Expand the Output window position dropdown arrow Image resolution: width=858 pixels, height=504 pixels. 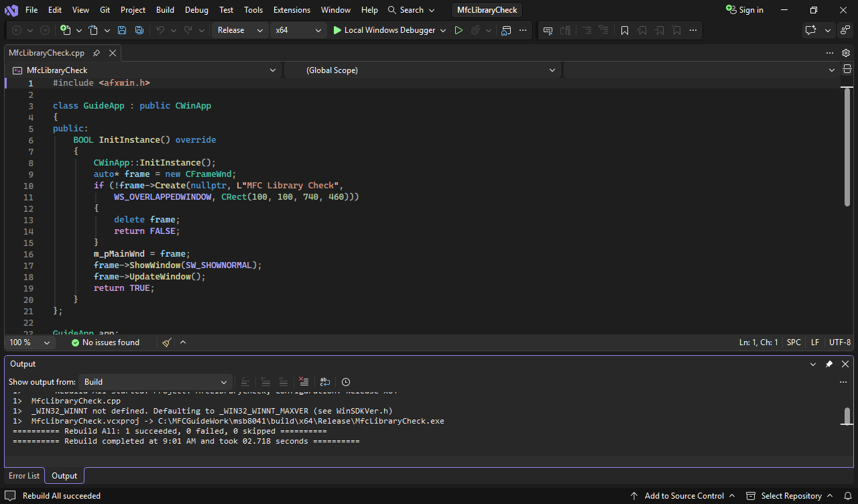[x=813, y=364]
